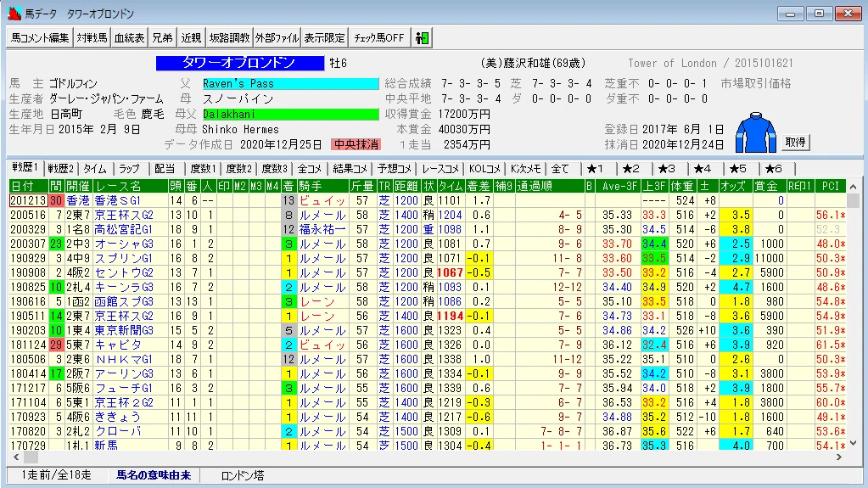
Task: Switch to the 予想コメ tab
Action: click(x=395, y=169)
